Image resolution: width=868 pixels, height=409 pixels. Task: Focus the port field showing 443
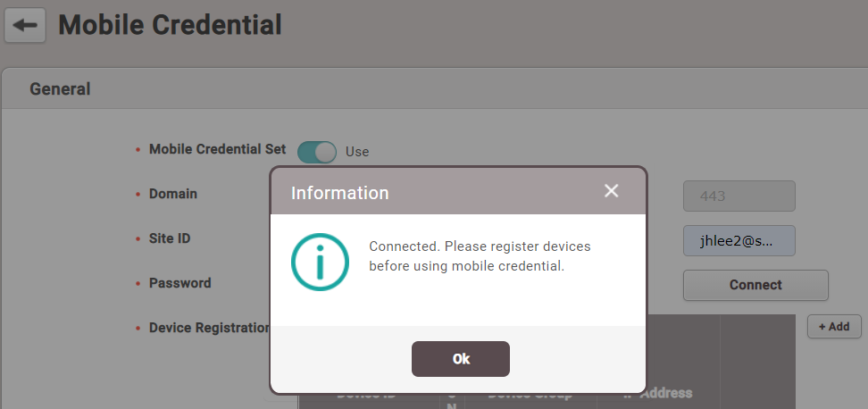[739, 196]
